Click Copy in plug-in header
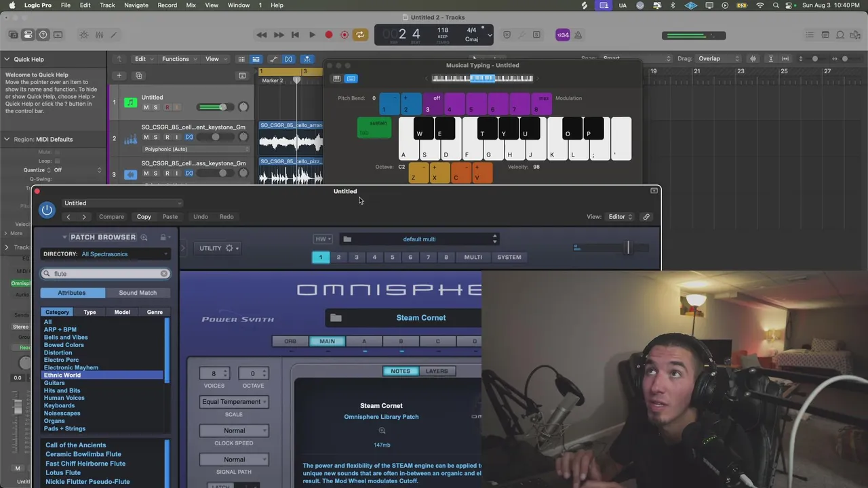Screen dimensions: 868x488 click(x=144, y=217)
